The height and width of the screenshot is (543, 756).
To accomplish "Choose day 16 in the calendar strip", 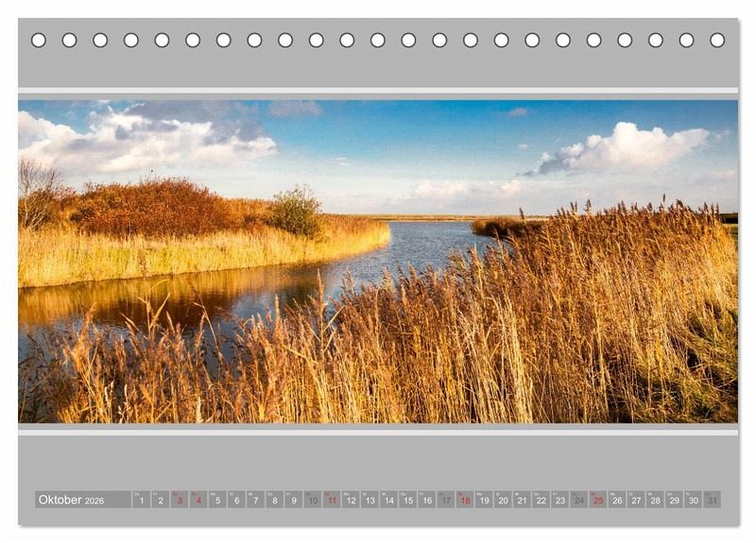I will pos(427,500).
